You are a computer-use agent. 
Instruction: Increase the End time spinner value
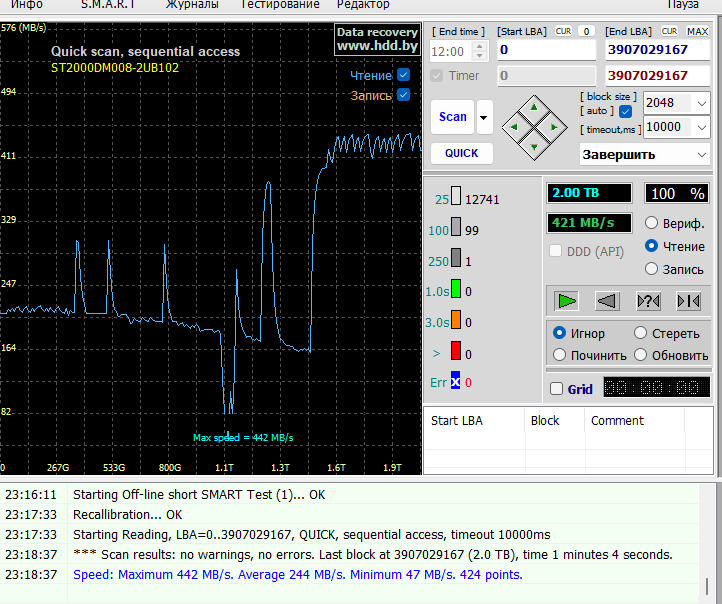479,46
